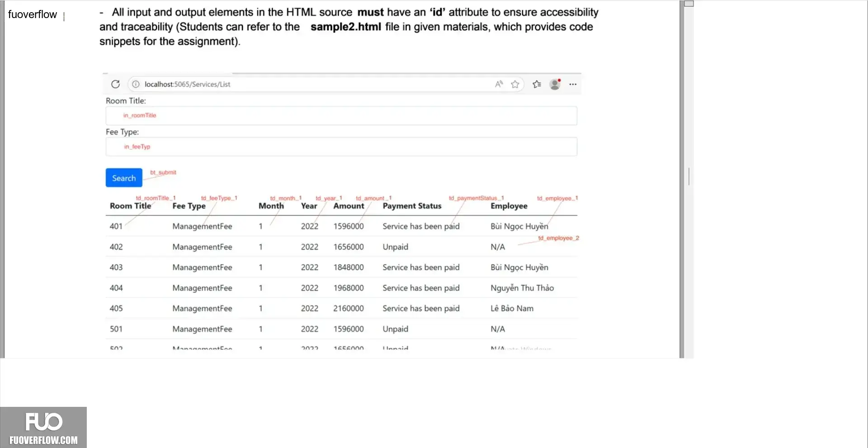
Task: Click ManagementFee in the room 405 row
Action: 202,309
